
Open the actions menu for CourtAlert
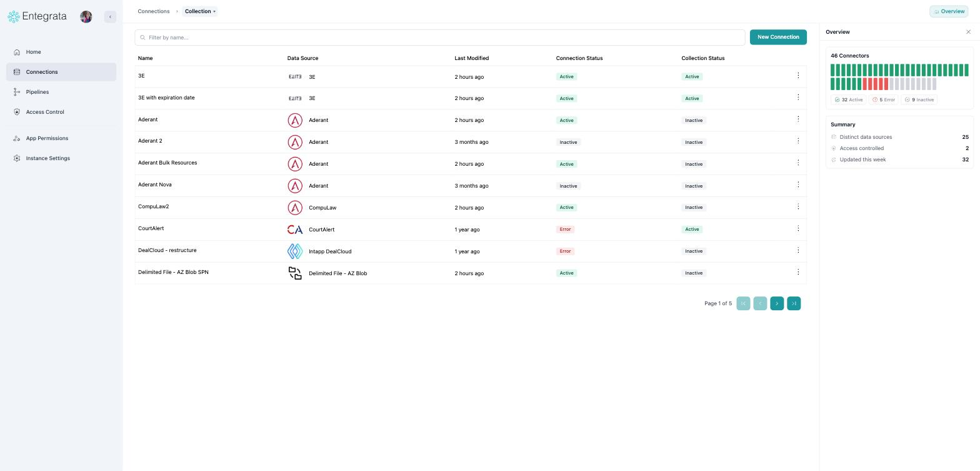tap(798, 228)
